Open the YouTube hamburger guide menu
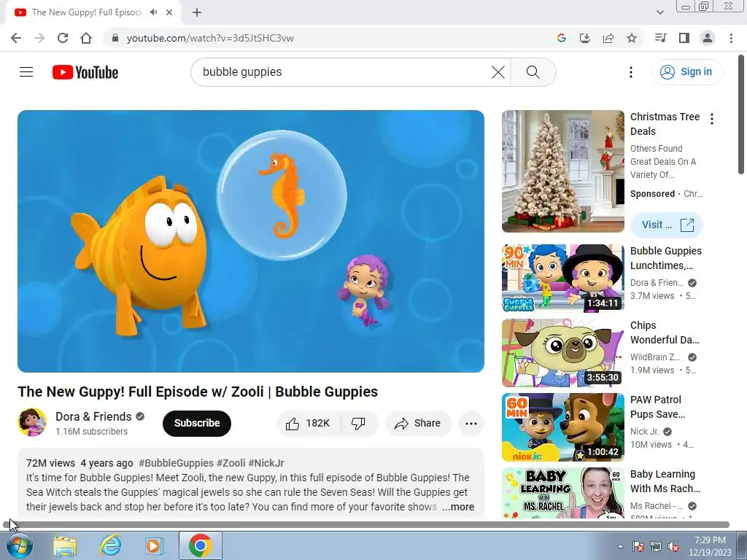Image resolution: width=747 pixels, height=560 pixels. 26,72
